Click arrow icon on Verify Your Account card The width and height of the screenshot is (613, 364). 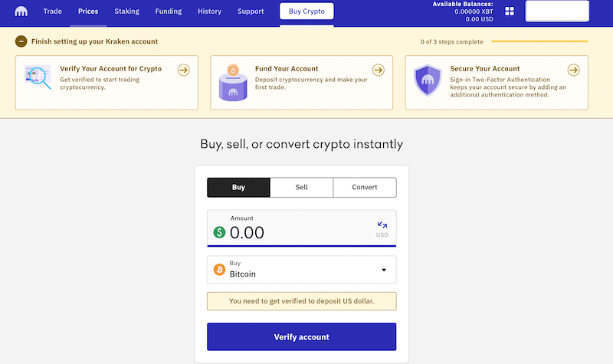(x=184, y=70)
